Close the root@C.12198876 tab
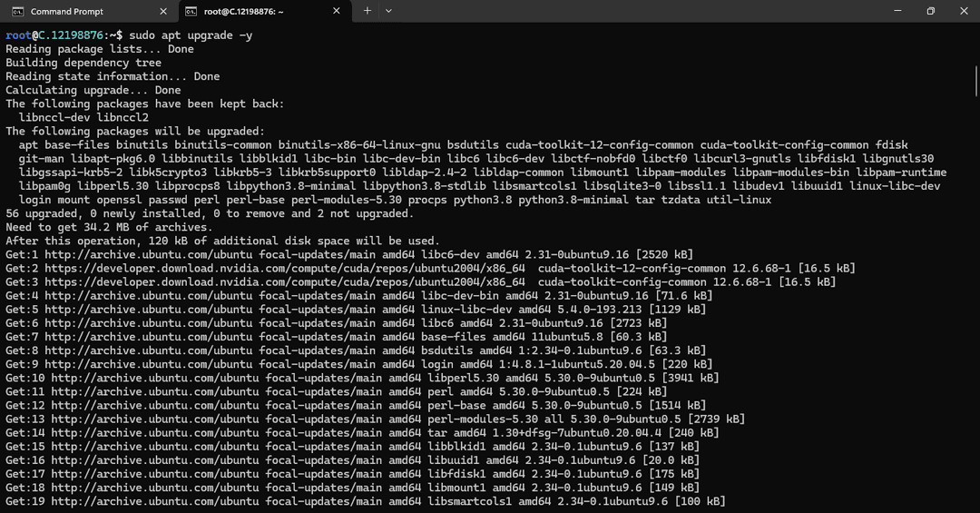 tap(336, 11)
